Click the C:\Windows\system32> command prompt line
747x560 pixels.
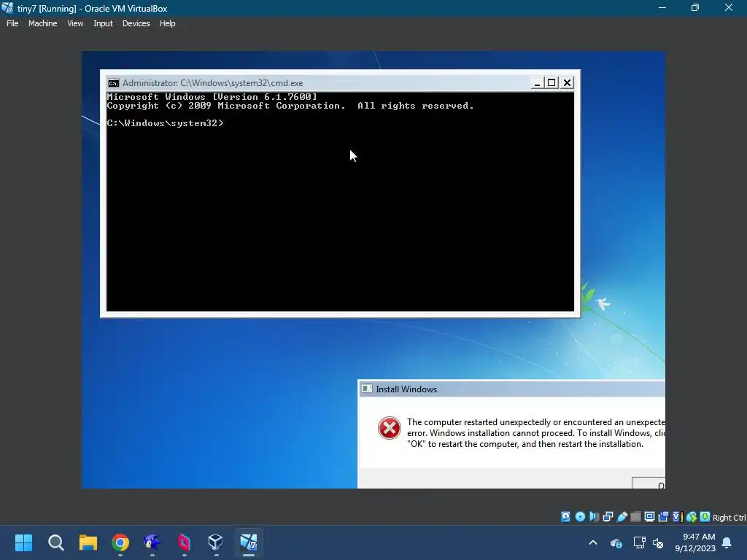165,123
